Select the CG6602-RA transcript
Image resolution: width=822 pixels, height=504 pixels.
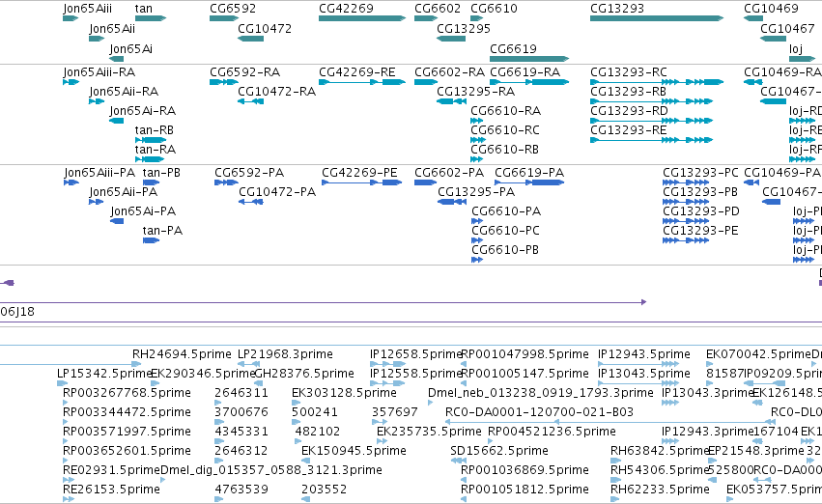point(449,71)
